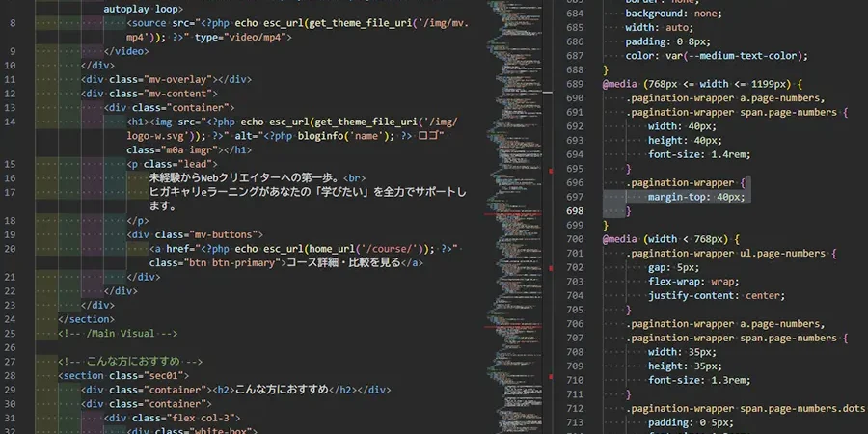Click the ヒガキャリeラーニング text on line 17

pyautogui.click(x=308, y=192)
